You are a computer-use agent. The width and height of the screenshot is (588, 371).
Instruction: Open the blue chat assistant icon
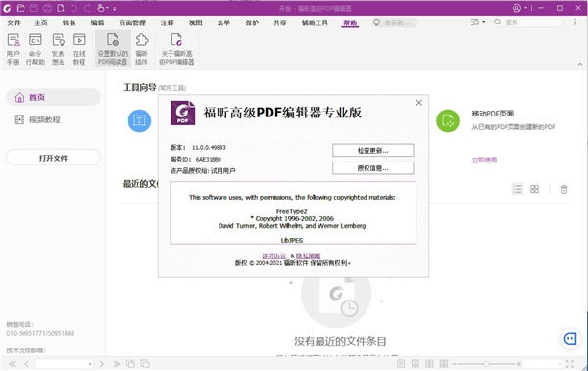[x=570, y=339]
